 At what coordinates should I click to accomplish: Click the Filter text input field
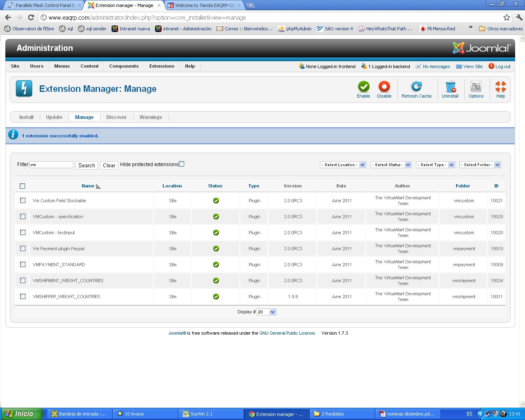(x=51, y=164)
